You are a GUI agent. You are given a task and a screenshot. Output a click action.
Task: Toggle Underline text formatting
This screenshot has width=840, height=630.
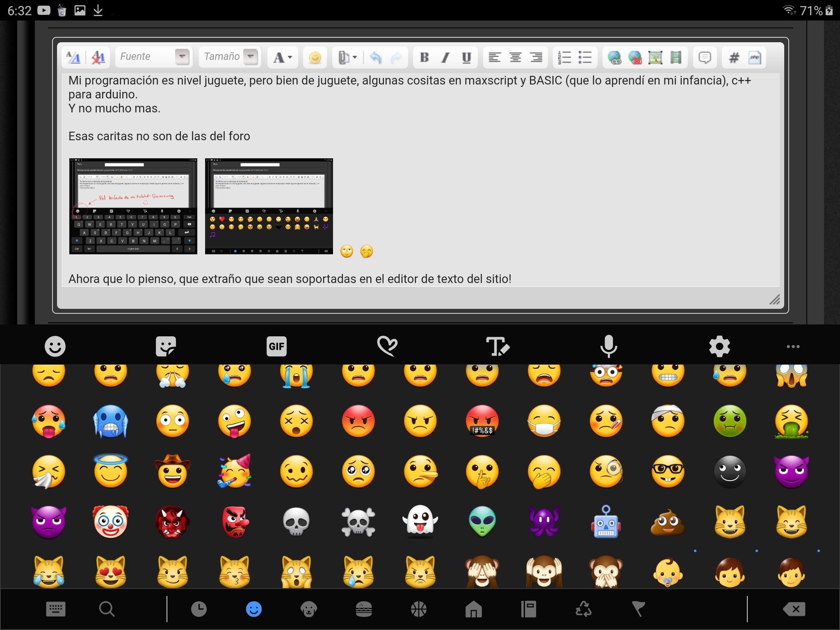pos(466,57)
